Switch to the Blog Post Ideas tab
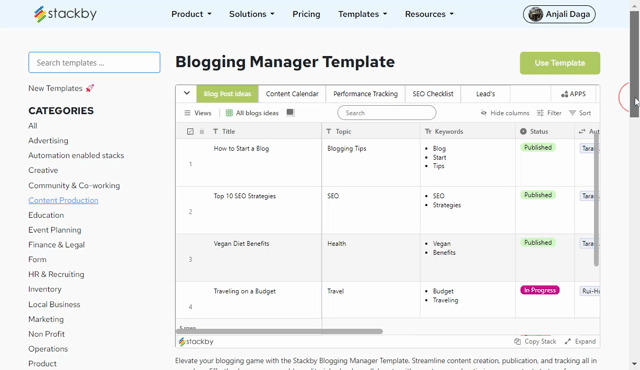The width and height of the screenshot is (640, 370). pos(227,94)
